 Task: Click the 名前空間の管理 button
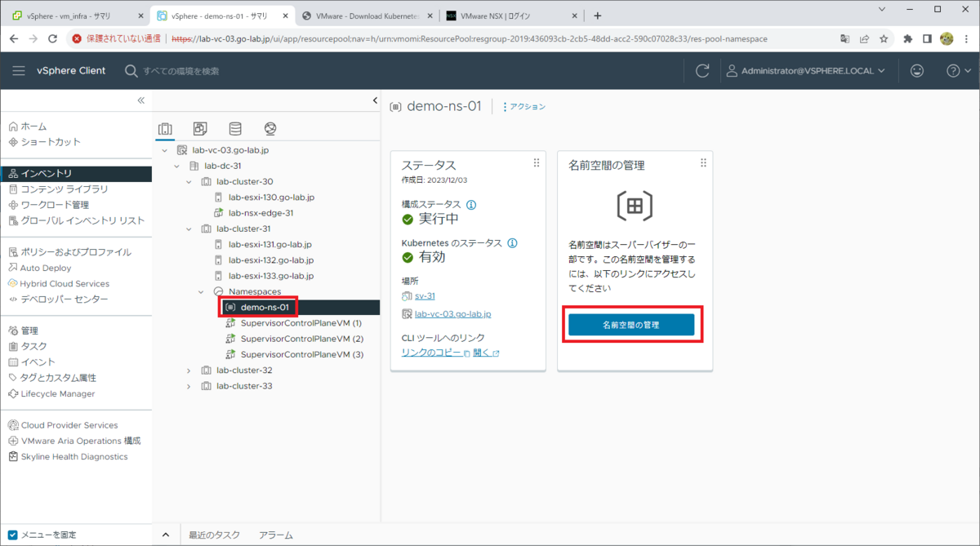click(x=634, y=325)
